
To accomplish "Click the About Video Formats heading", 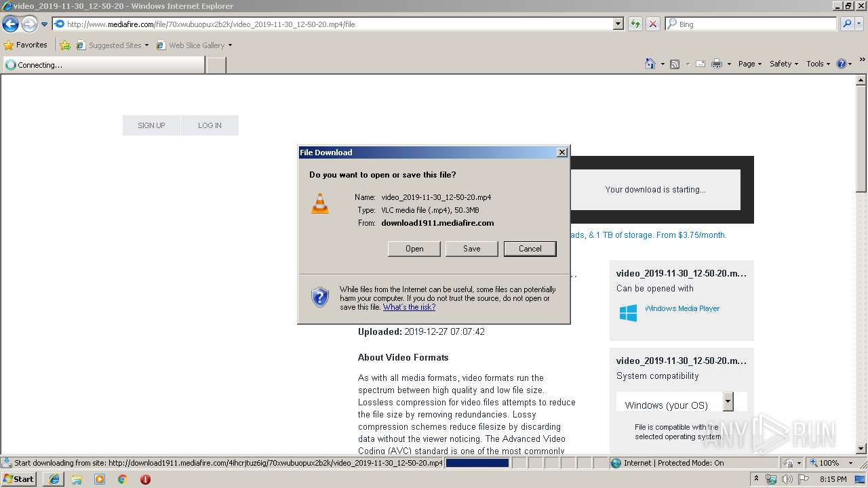I will (403, 357).
